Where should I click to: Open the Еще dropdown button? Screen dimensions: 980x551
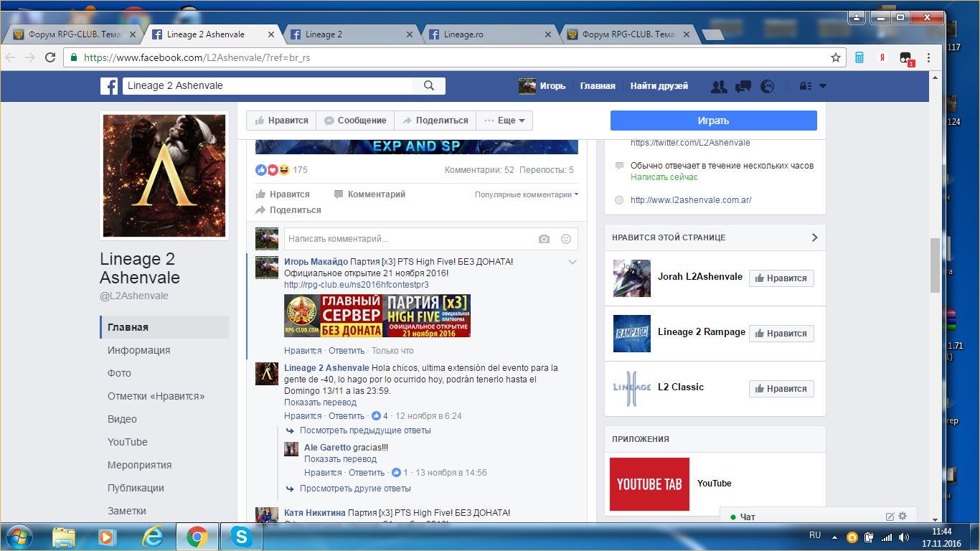(x=505, y=121)
